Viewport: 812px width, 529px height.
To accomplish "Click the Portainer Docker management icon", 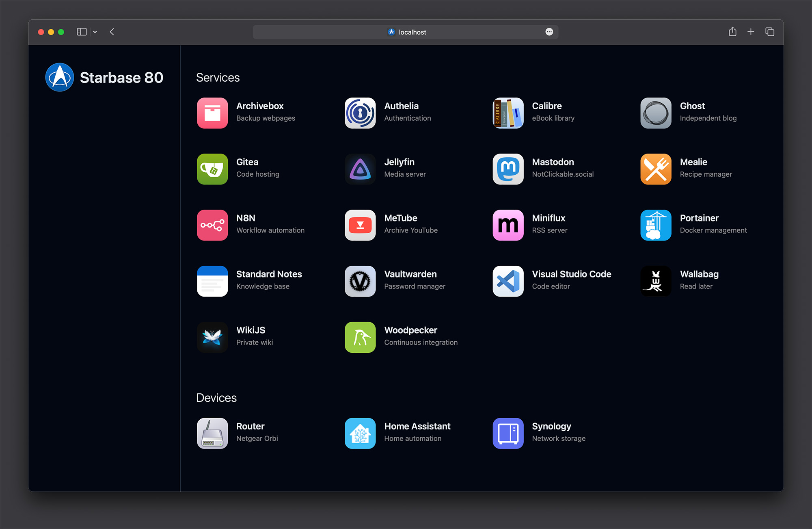I will [x=656, y=225].
